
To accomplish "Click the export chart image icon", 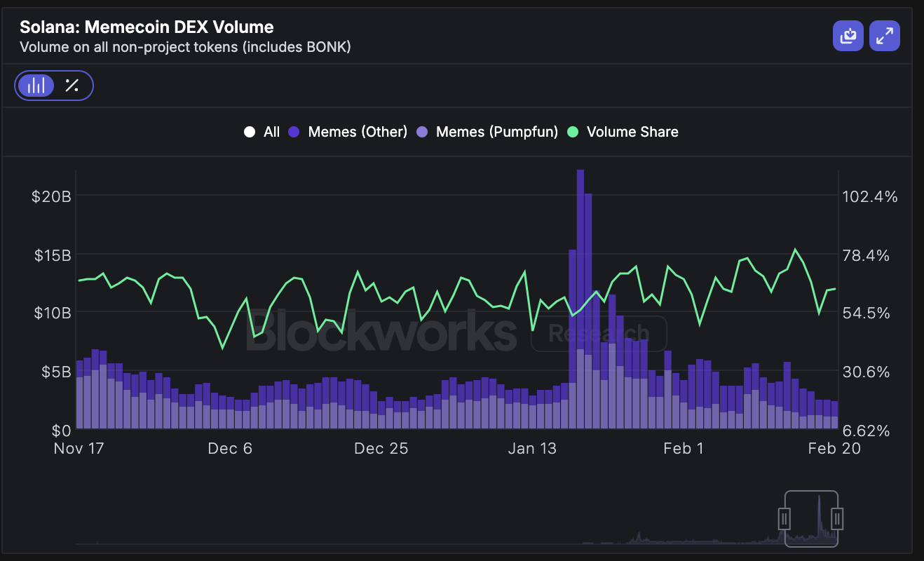I will pyautogui.click(x=848, y=35).
